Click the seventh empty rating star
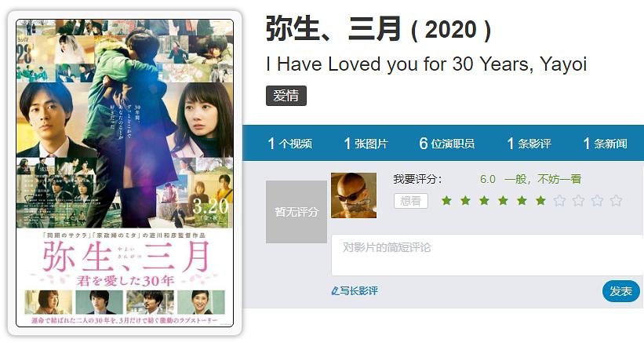Screen dimensions: 644x343 (x=559, y=200)
